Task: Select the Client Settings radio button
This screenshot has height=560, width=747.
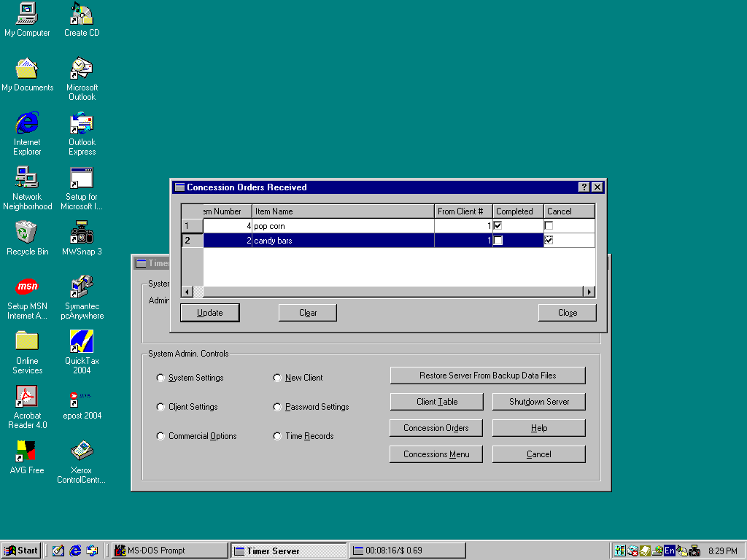Action: click(x=160, y=407)
